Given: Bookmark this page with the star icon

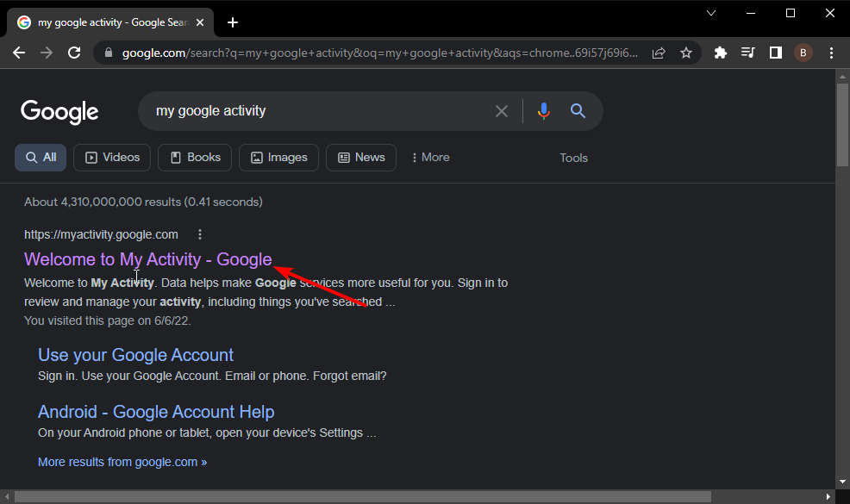Looking at the screenshot, I should (x=686, y=53).
